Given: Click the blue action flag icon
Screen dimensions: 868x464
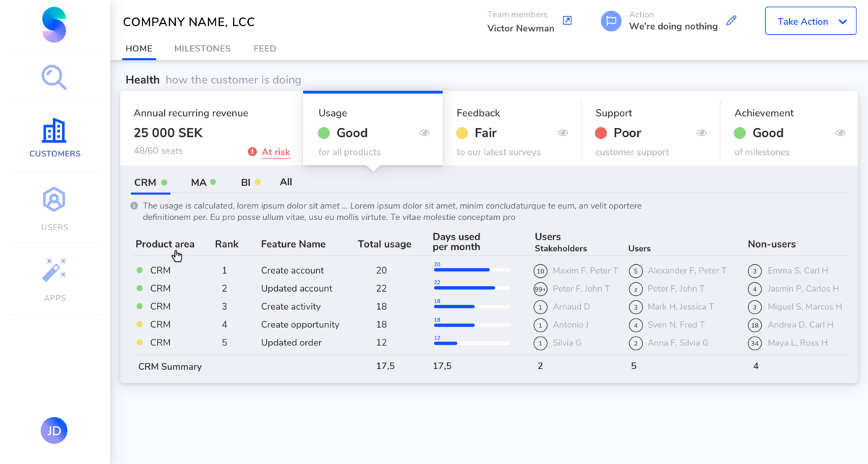Looking at the screenshot, I should [x=611, y=21].
